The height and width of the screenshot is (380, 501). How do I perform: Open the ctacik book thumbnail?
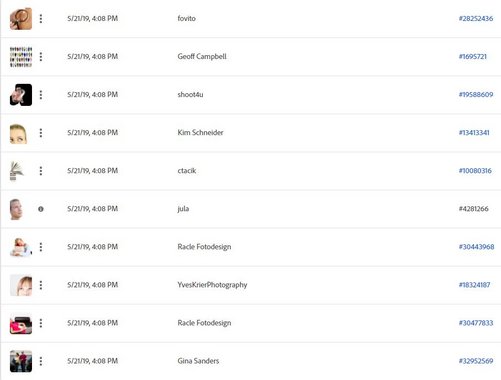17,171
